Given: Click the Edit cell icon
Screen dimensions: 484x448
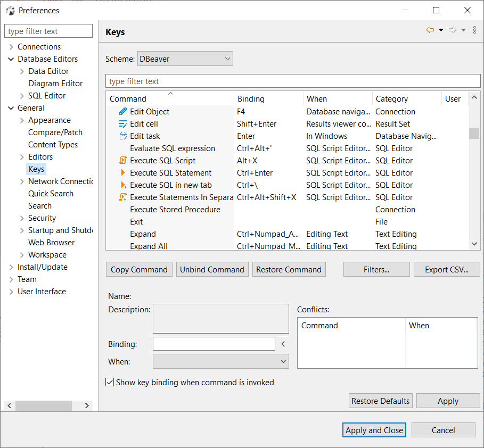Looking at the screenshot, I should 123,124.
